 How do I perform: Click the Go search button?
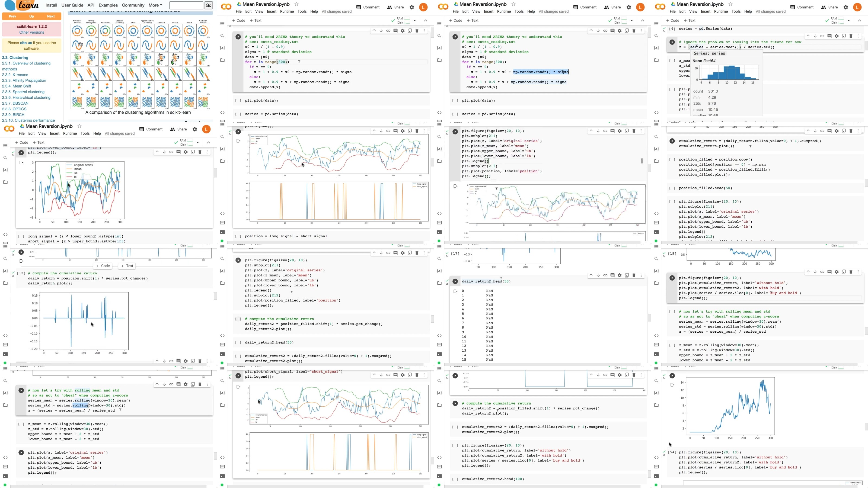click(209, 5)
